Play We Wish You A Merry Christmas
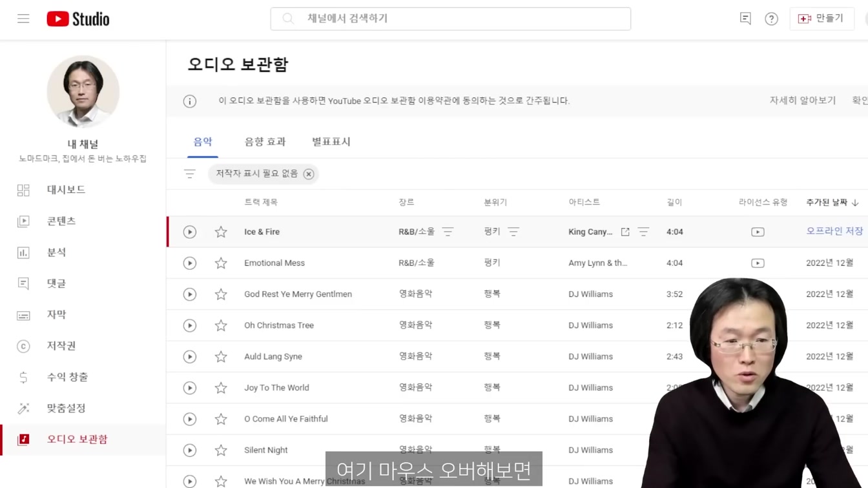Image resolution: width=868 pixels, height=488 pixels. pos(189,481)
